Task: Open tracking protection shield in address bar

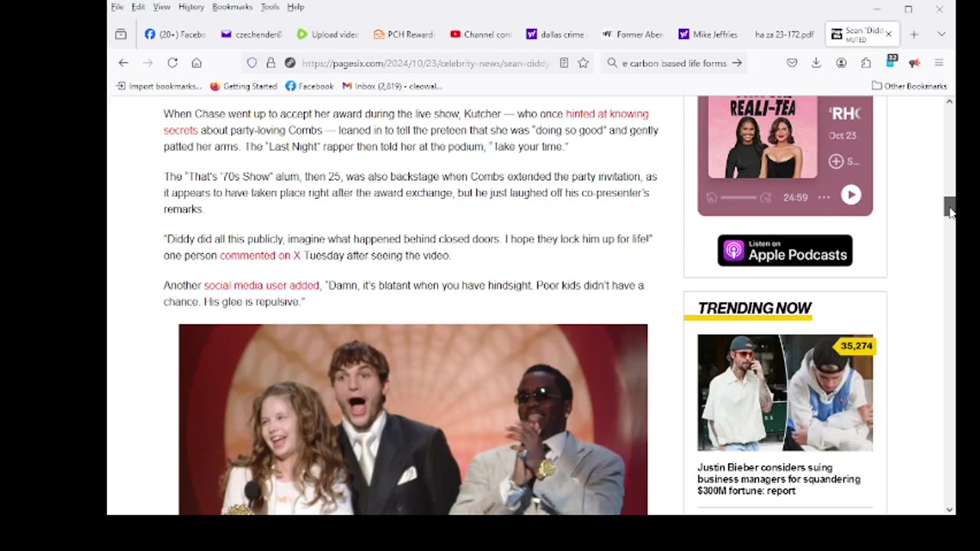Action: click(x=252, y=63)
